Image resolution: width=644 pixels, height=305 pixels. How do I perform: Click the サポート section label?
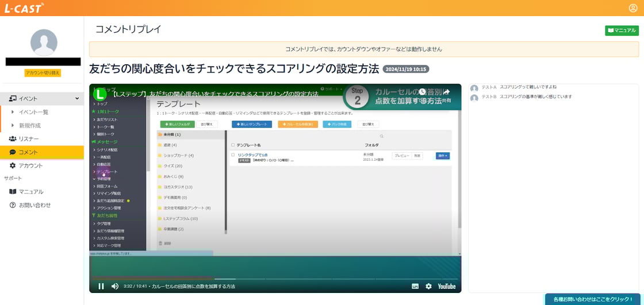pos(13,179)
